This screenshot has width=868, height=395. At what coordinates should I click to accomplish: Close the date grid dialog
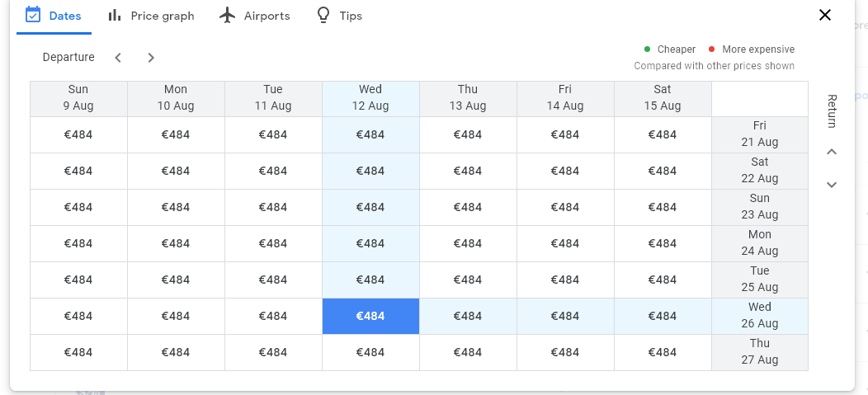[824, 15]
